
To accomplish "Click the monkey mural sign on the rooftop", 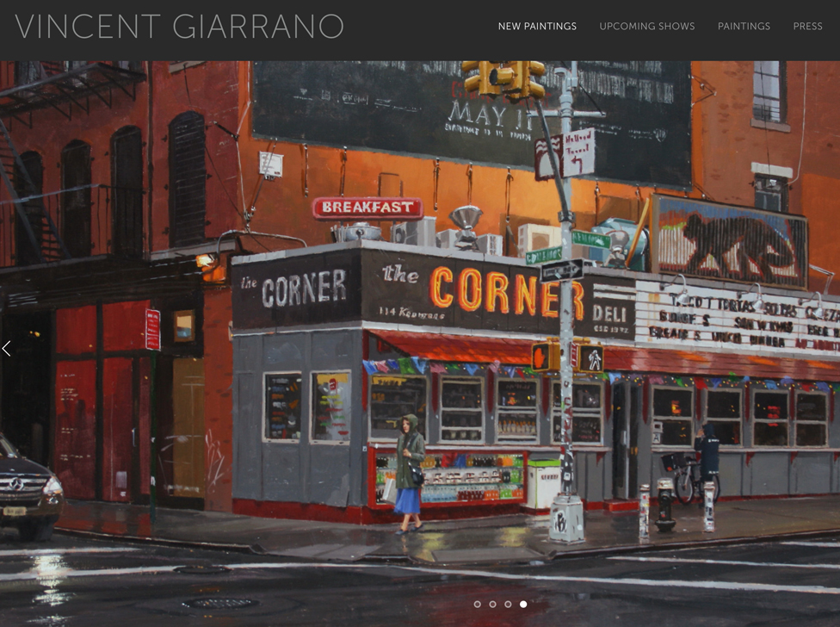I will point(730,241).
